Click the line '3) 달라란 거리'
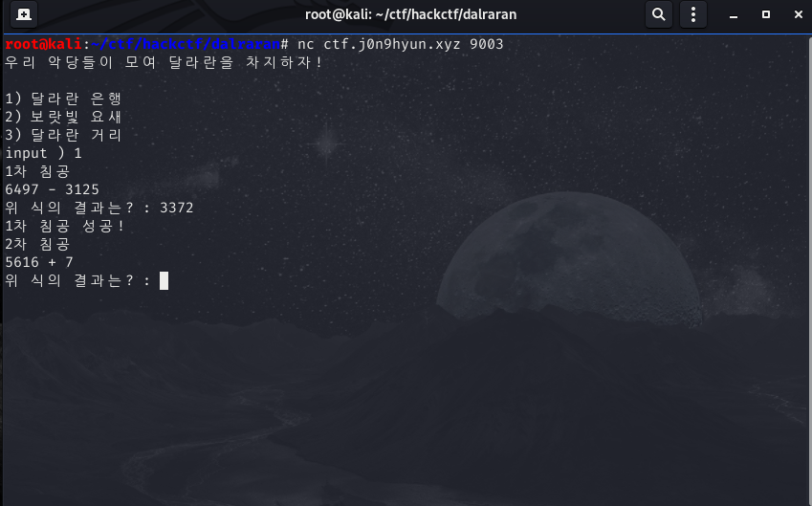The image size is (812, 506). [63, 135]
